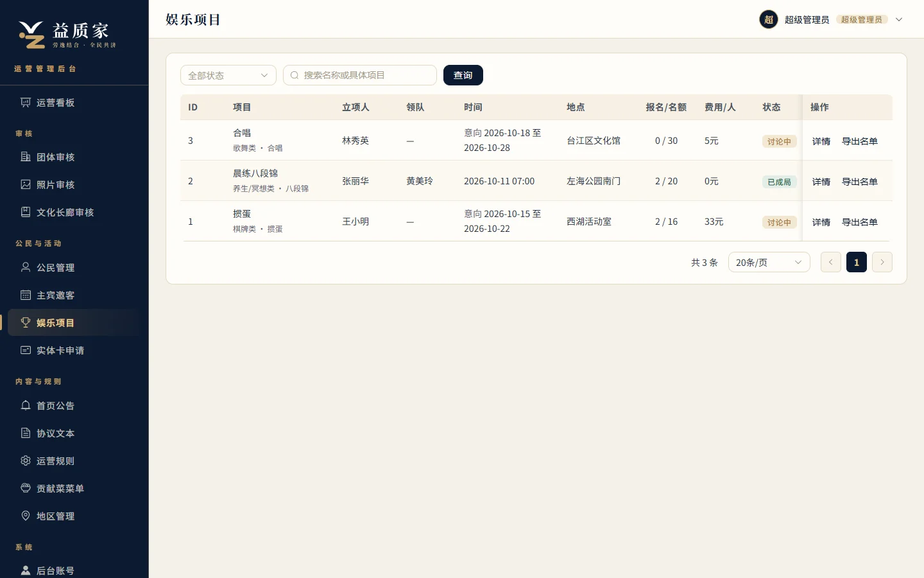Click 导出名单 for 晨练八段锦 row

[x=860, y=182]
